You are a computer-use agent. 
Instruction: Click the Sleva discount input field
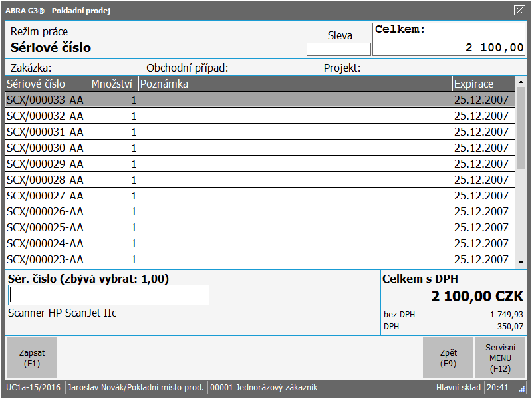coord(338,49)
